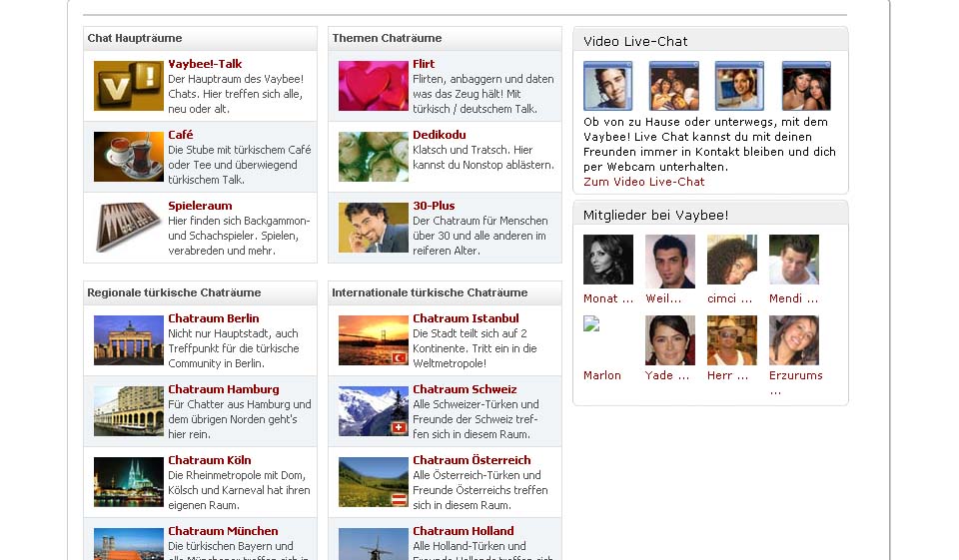
Task: Open the Café tea glass image
Action: [x=129, y=157]
